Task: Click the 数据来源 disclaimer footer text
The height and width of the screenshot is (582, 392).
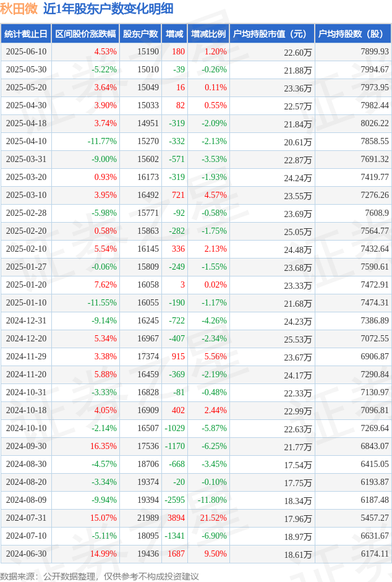Action: (100, 576)
